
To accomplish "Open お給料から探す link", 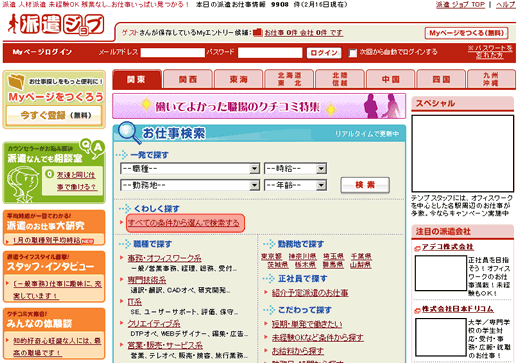I will click(x=297, y=351).
